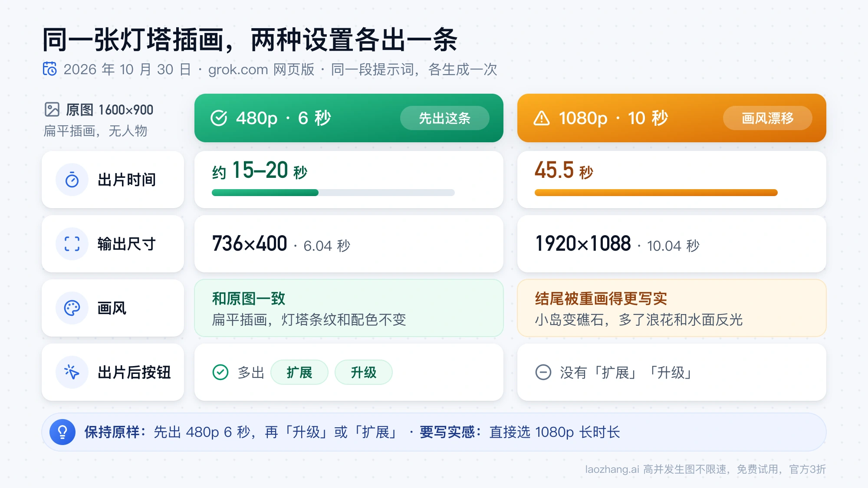Click the lightbulb icon in the bottom tip bar

(62, 432)
